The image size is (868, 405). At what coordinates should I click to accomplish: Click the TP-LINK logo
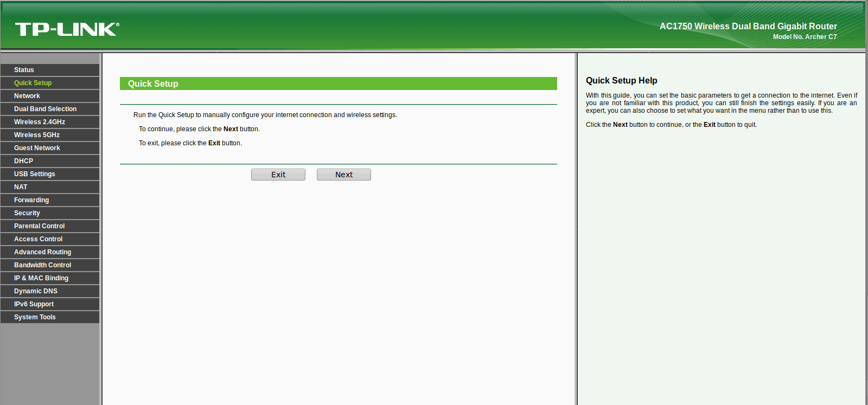point(67,29)
